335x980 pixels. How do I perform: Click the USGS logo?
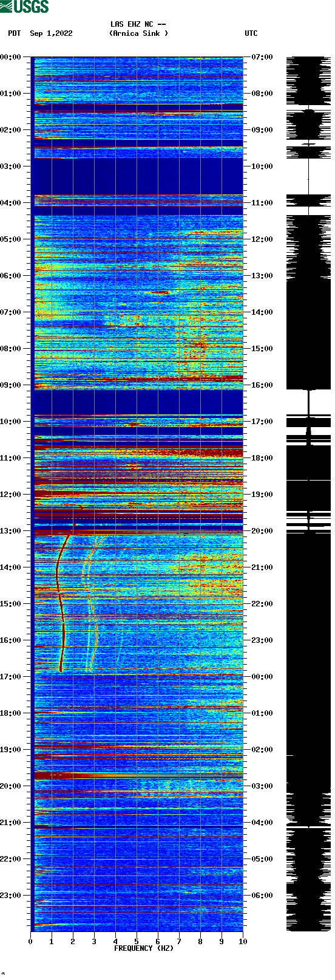pos(24,7)
